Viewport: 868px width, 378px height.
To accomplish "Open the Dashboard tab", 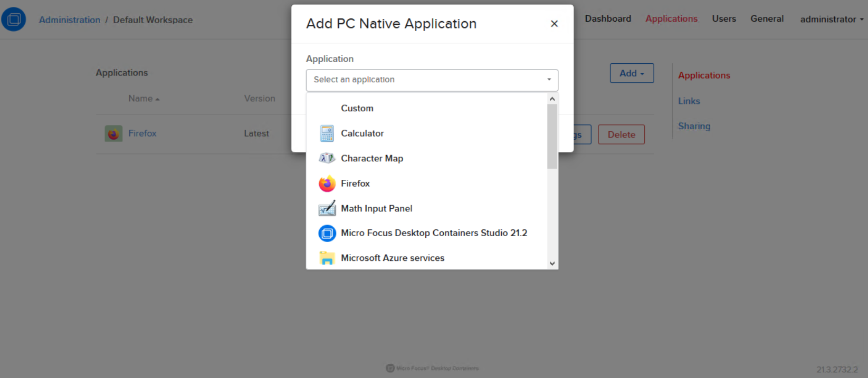I will tap(608, 19).
